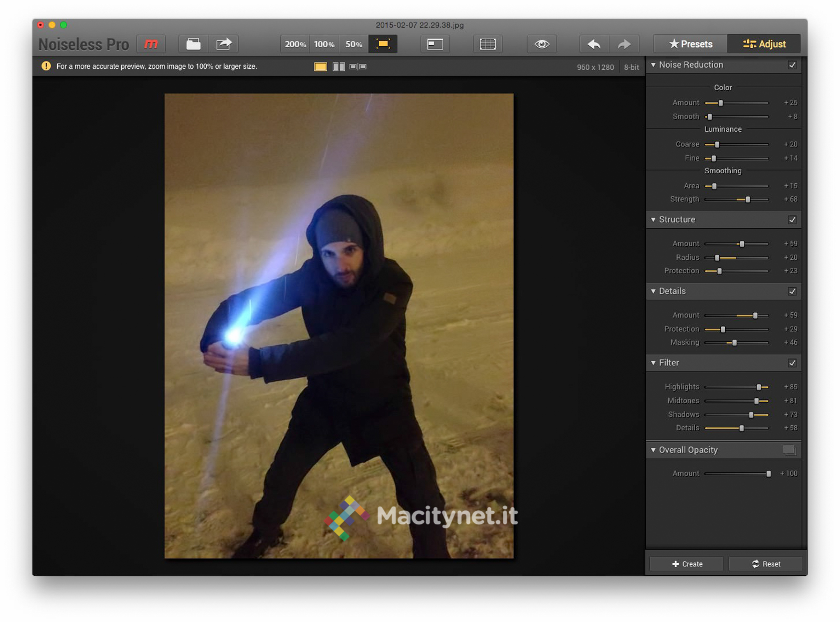This screenshot has width=840, height=622.
Task: Uncheck the Noise Reduction checkbox
Action: 792,65
